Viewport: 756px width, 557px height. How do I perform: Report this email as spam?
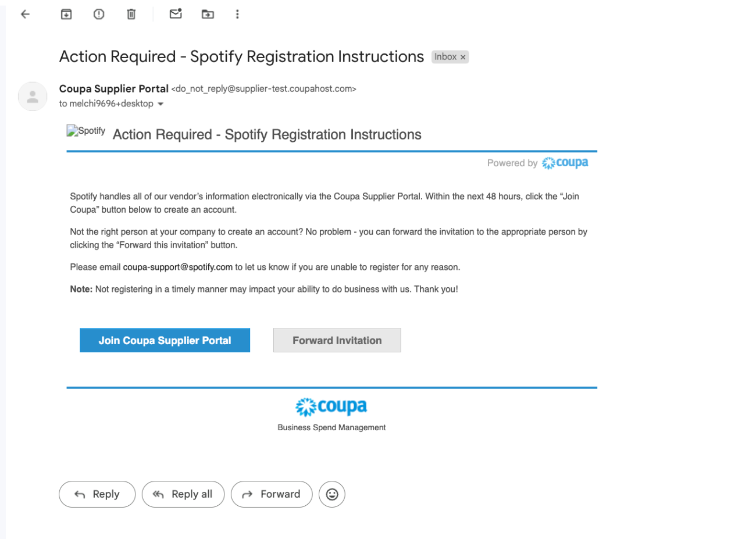coord(98,14)
